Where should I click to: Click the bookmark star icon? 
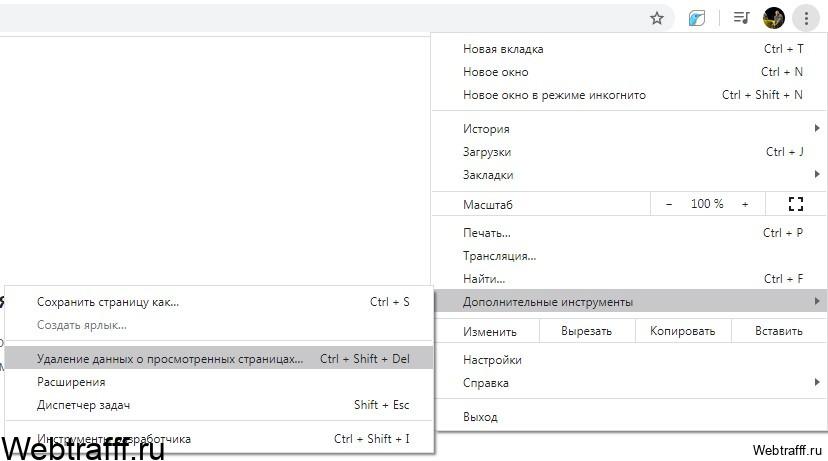pyautogui.click(x=656, y=18)
